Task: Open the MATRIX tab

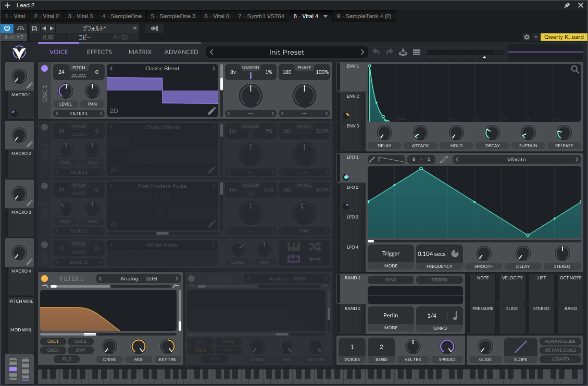Action: 140,52
